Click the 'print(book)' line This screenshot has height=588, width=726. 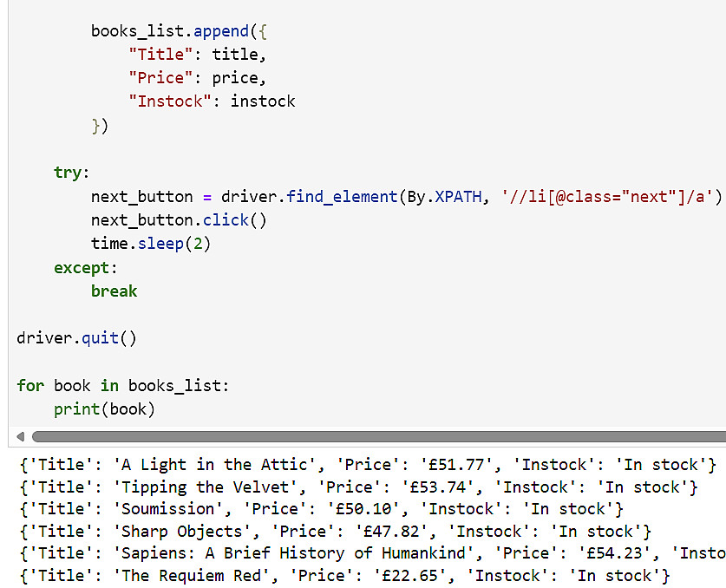tap(104, 409)
